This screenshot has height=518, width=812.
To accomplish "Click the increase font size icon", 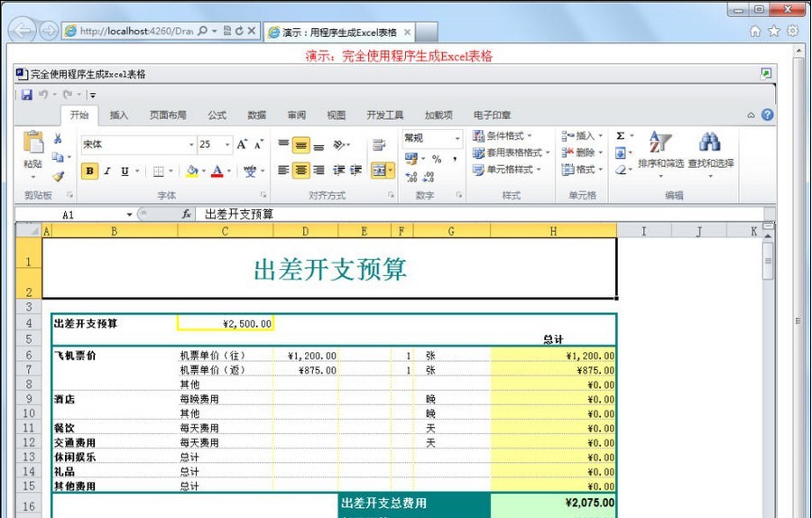I will pyautogui.click(x=242, y=144).
